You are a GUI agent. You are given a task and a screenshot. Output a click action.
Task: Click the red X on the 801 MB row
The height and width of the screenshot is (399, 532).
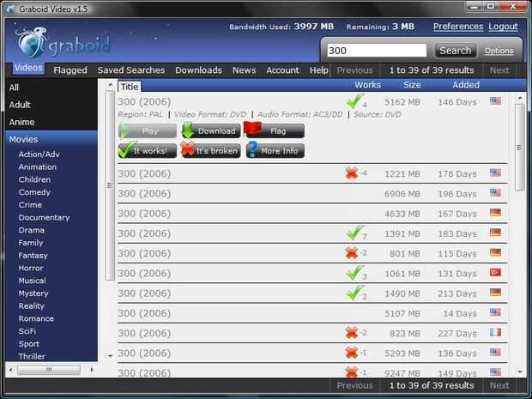pyautogui.click(x=352, y=253)
